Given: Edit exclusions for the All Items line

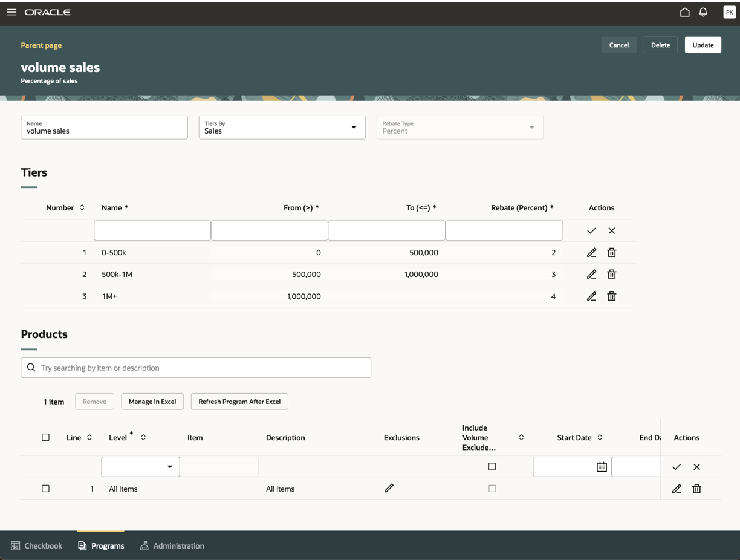Looking at the screenshot, I should (389, 488).
